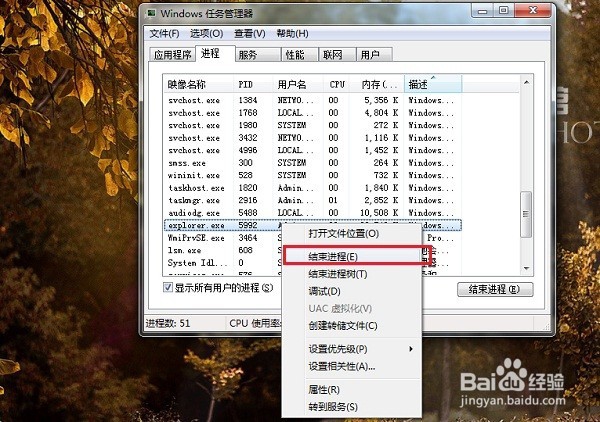Select the svchost.exe row with PID 1768

[313, 113]
